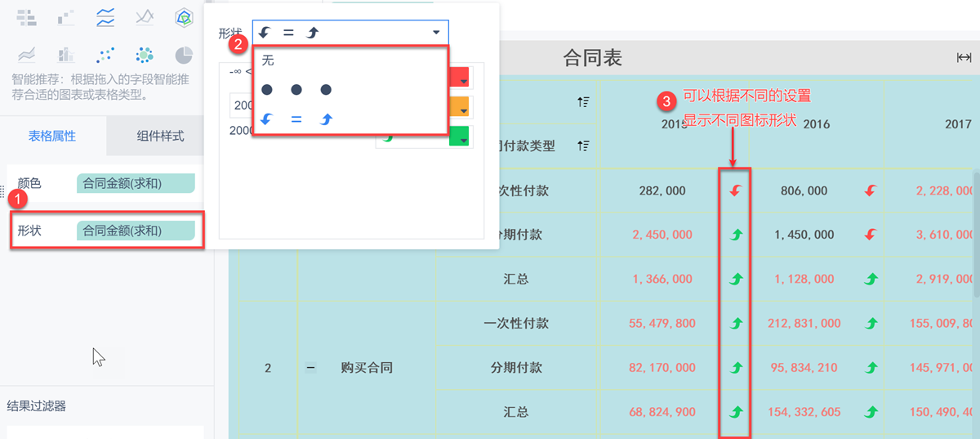This screenshot has height=439, width=980.
Task: Click the cell value 1,366,000
Action: (662, 279)
